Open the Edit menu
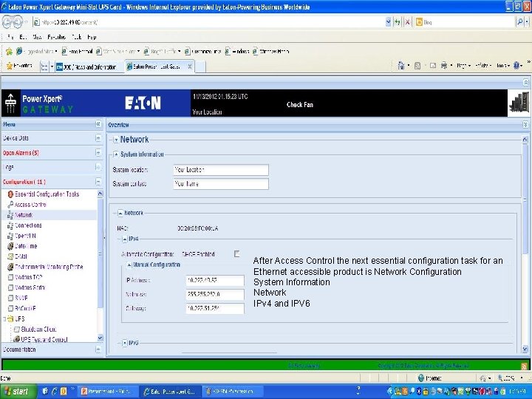This screenshot has height=399, width=532. coord(23,37)
